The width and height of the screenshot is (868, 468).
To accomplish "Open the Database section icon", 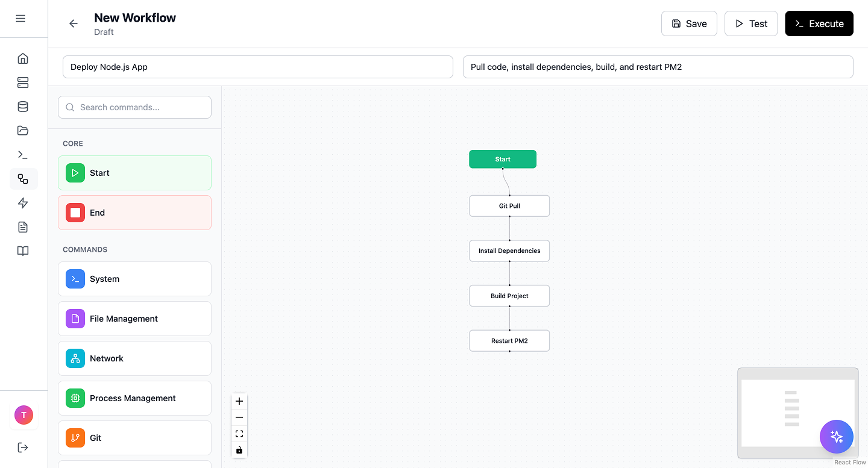I will 22,106.
